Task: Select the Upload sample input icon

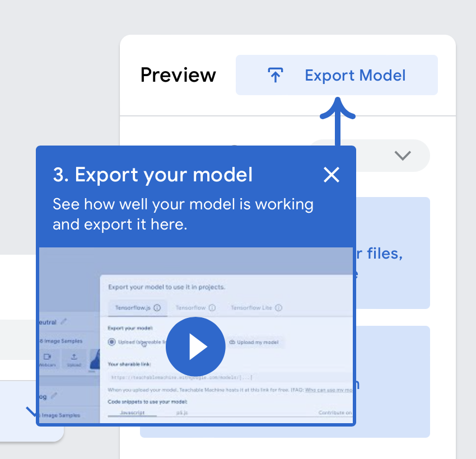Action: click(x=74, y=357)
